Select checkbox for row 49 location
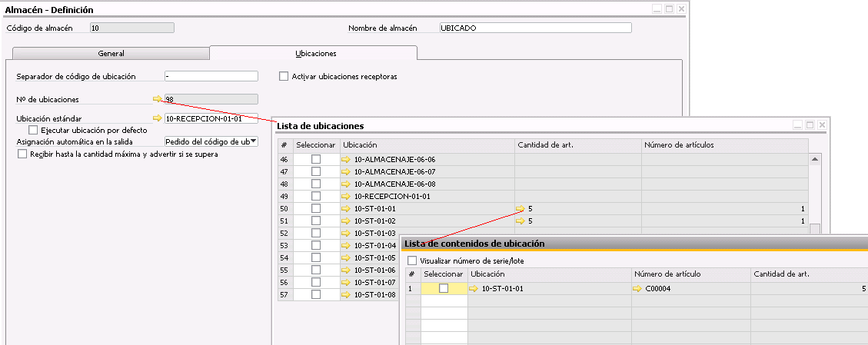 click(x=315, y=196)
